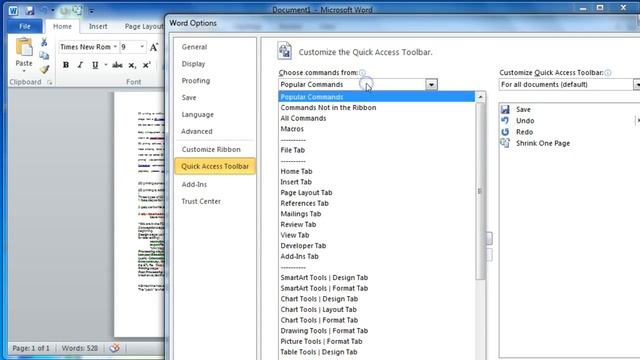
Task: Choose Home Tab from the list
Action: tap(377, 171)
